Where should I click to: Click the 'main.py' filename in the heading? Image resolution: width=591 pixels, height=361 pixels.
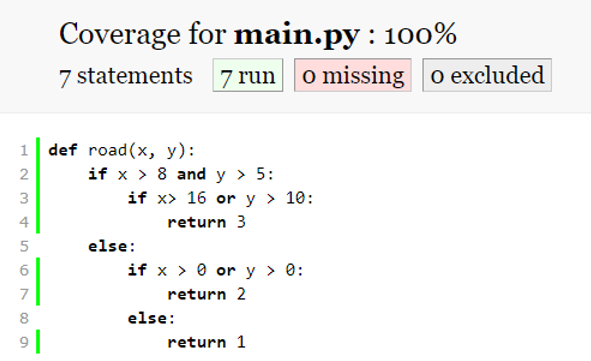pos(297,34)
